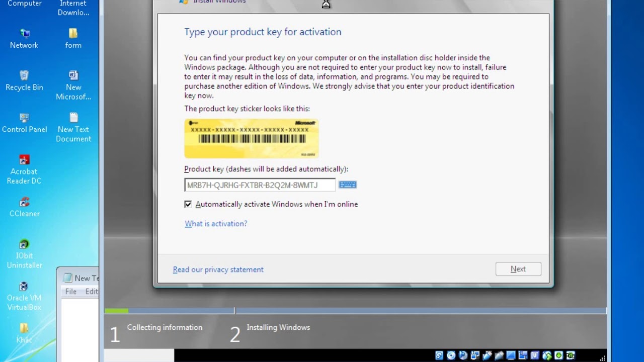Open the What is activation? link

click(216, 224)
